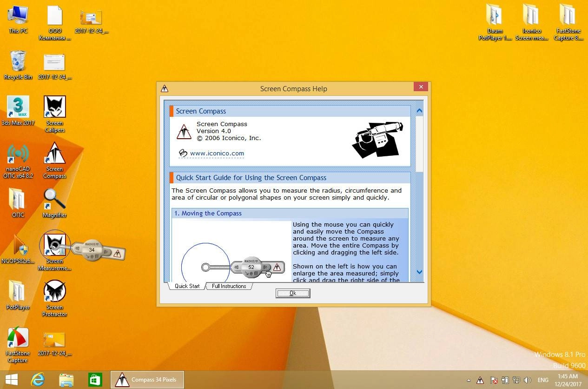Click the ENG language indicator
588x389 pixels.
pyautogui.click(x=543, y=380)
